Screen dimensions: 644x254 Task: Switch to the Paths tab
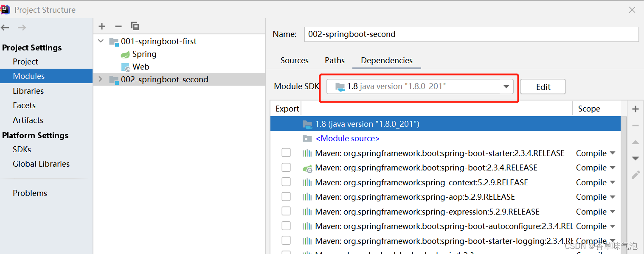pyautogui.click(x=335, y=61)
